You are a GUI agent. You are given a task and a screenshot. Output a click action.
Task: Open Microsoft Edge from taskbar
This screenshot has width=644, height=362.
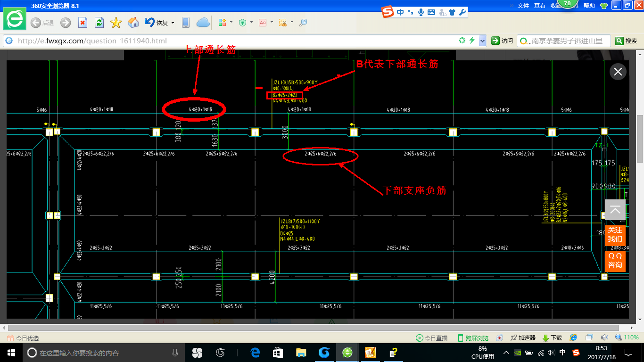tap(255, 353)
